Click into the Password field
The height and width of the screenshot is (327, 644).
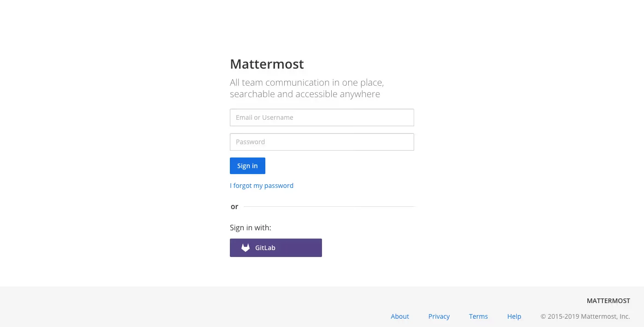[x=322, y=142]
